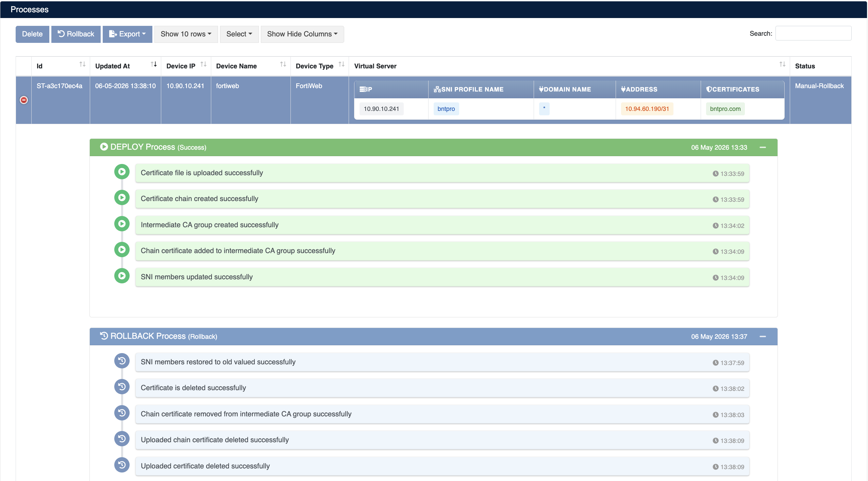
Task: Open the Export dropdown
Action: click(x=128, y=34)
